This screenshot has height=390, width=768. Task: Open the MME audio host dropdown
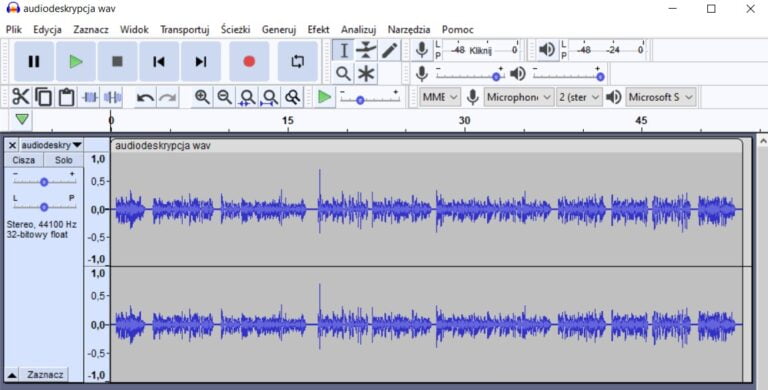(x=440, y=97)
